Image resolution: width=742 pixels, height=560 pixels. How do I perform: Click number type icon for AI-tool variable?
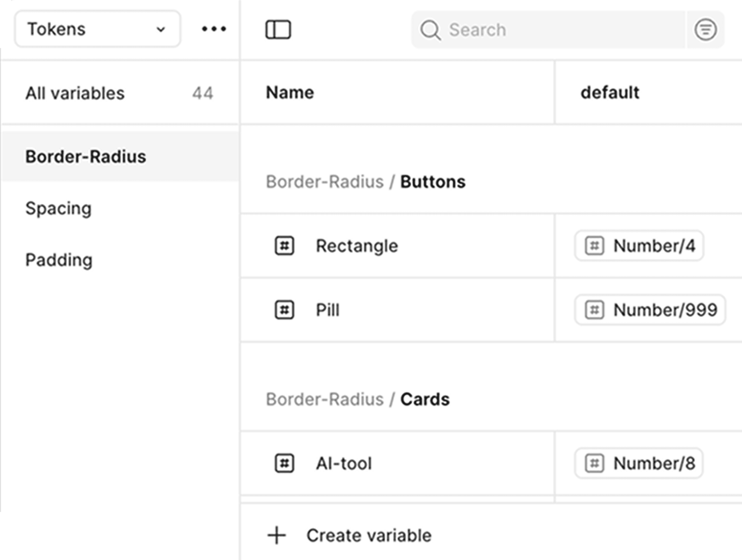(x=284, y=463)
